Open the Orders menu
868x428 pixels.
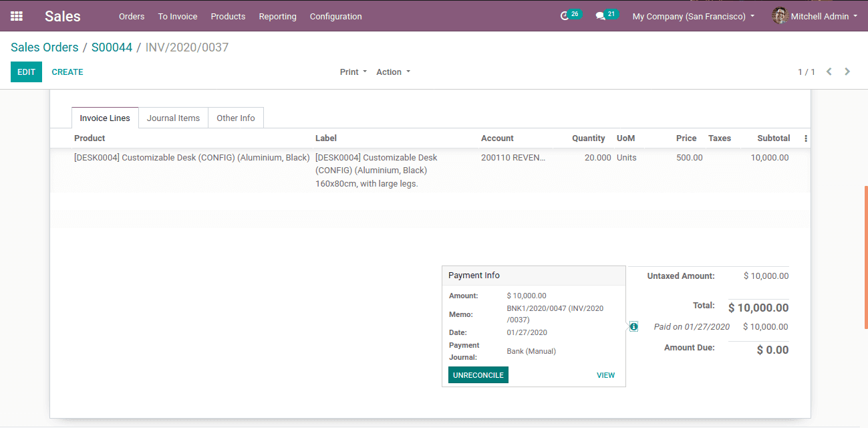click(132, 16)
